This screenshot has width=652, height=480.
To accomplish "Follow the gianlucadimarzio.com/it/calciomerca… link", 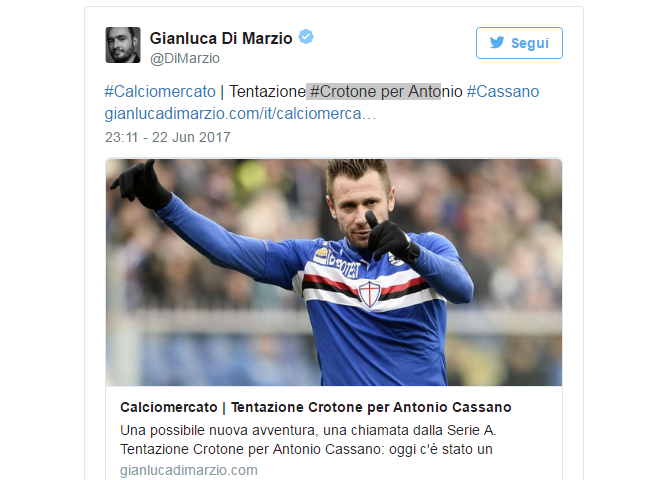I will pos(240,114).
